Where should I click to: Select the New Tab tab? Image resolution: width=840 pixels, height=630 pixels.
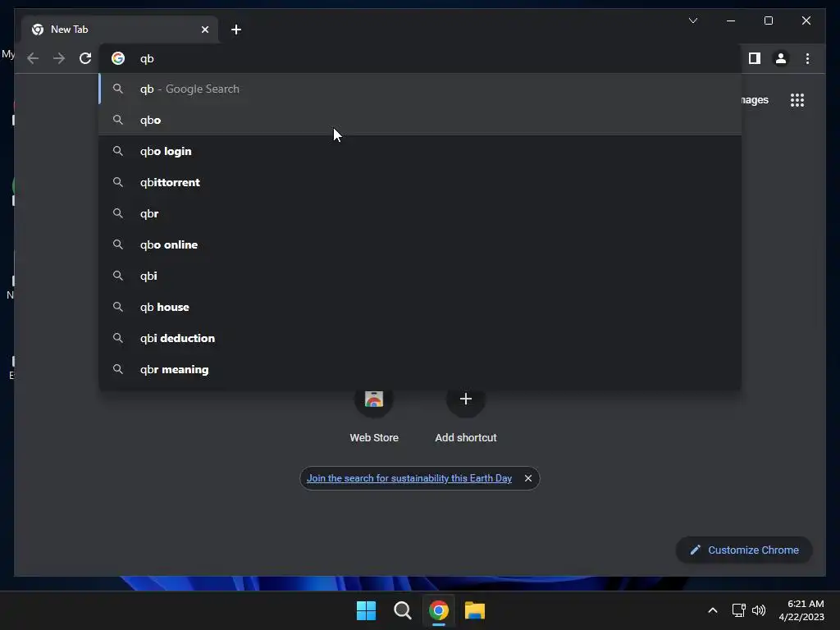[120, 30]
